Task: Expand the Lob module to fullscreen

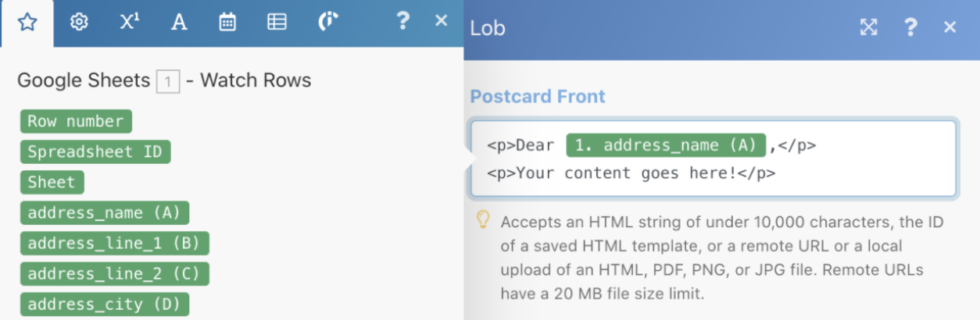Action: pyautogui.click(x=869, y=27)
